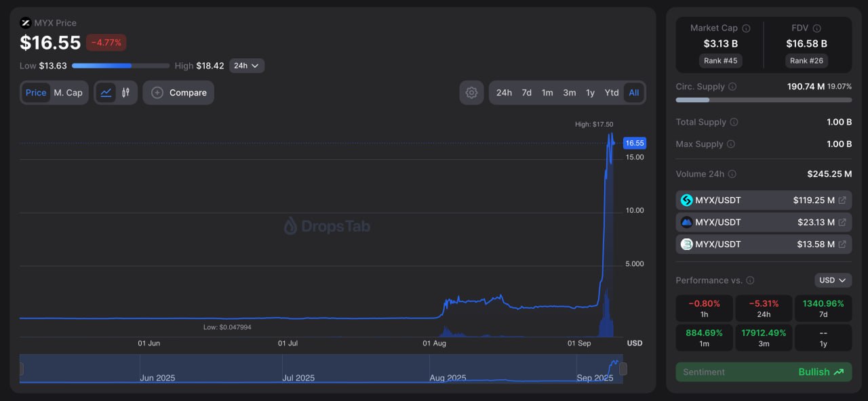The height and width of the screenshot is (401, 868).
Task: Open external link for $13.58 M pair
Action: 842,244
